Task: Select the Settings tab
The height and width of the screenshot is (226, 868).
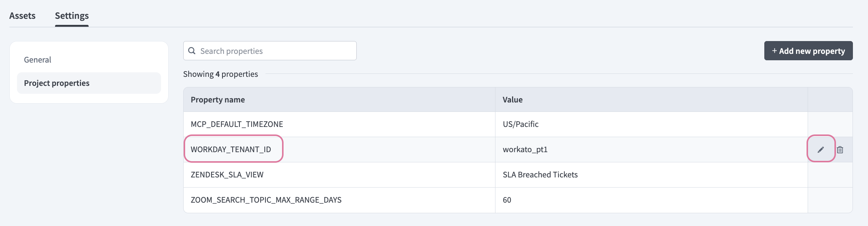Action: [72, 16]
